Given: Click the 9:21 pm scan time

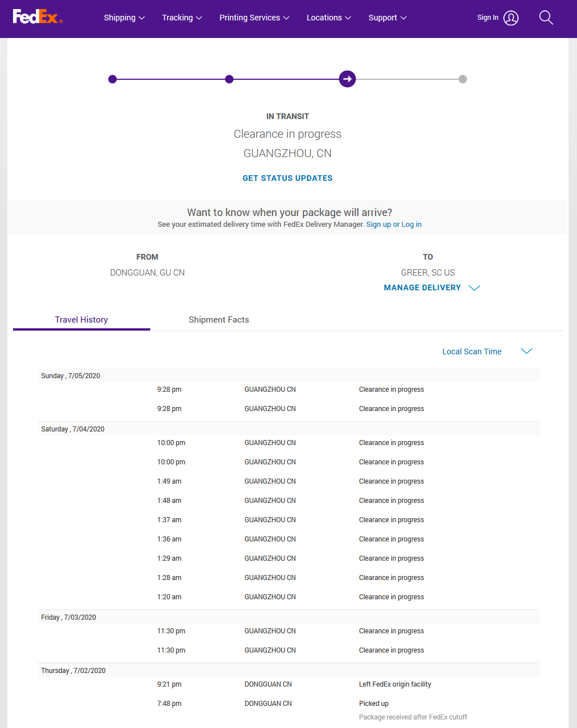Looking at the screenshot, I should (169, 684).
